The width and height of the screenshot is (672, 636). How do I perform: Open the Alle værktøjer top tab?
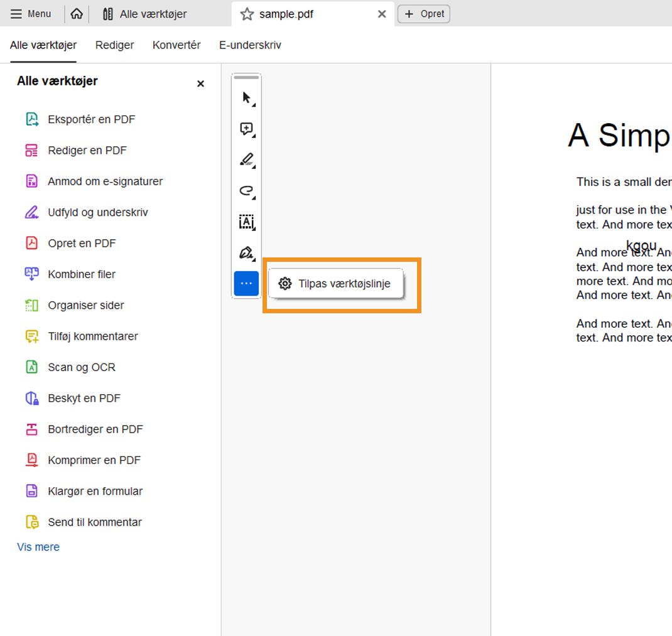(144, 14)
